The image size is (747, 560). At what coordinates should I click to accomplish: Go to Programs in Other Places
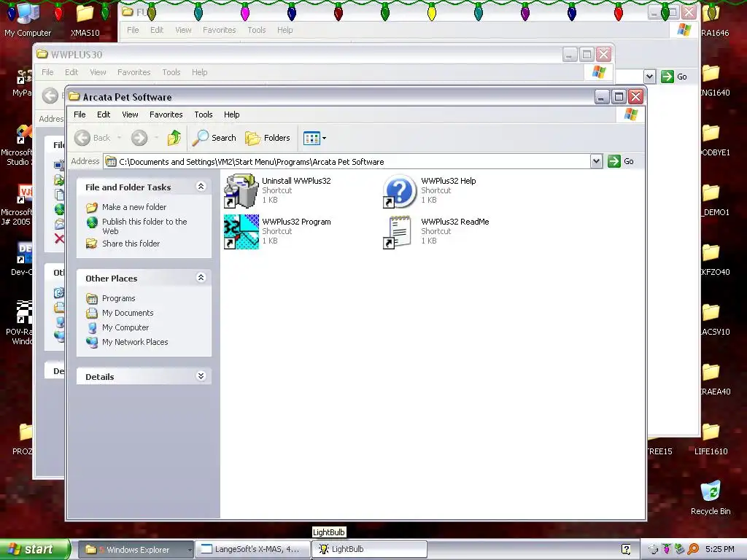[119, 298]
